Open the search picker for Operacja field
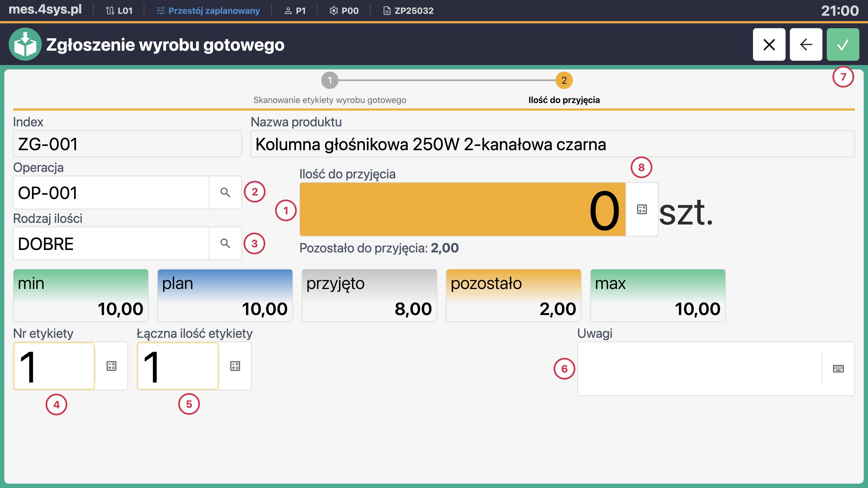This screenshot has height=488, width=868. 225,192
